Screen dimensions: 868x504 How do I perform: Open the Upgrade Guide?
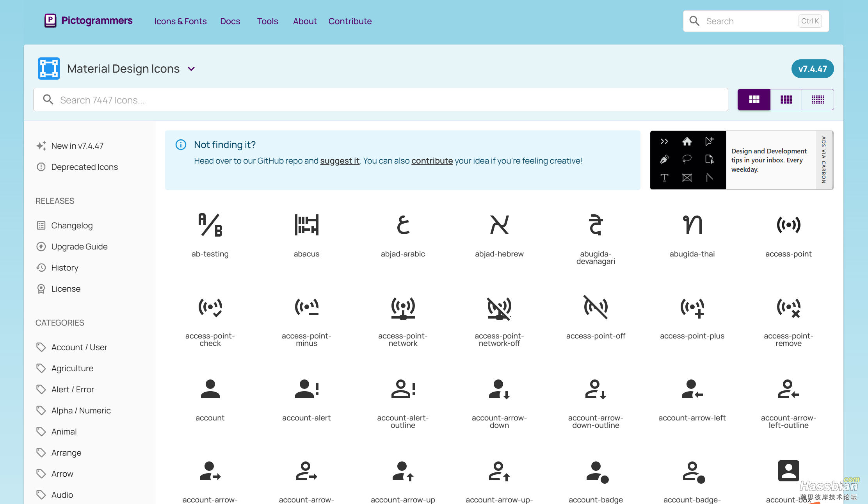coord(72,246)
